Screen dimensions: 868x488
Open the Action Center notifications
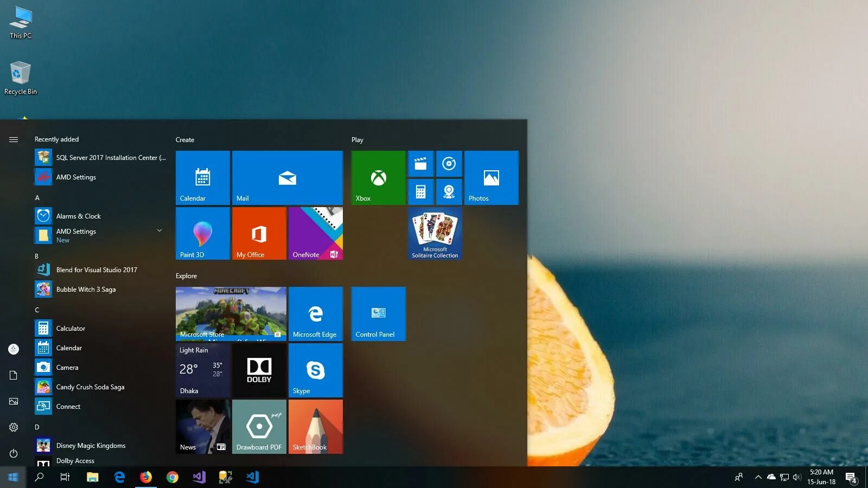click(x=851, y=478)
